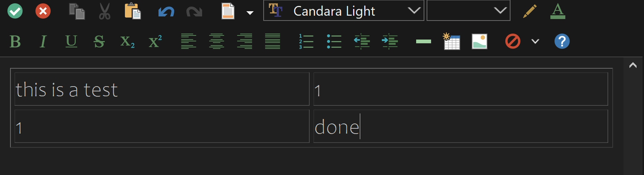Expand the arrow next to the document icon

[x=250, y=13]
